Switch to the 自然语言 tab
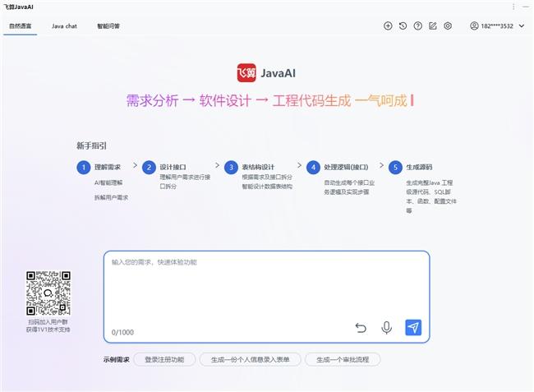This screenshot has width=534, height=392. (20, 25)
